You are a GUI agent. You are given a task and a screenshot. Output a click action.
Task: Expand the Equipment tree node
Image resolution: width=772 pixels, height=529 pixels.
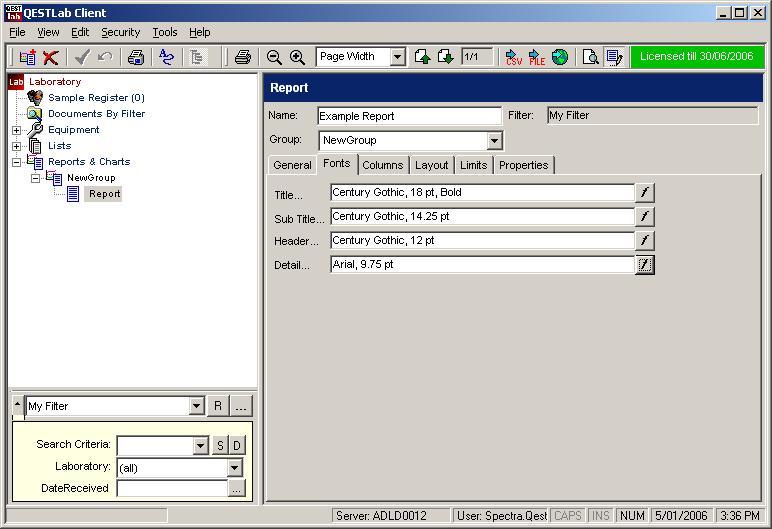click(x=16, y=130)
